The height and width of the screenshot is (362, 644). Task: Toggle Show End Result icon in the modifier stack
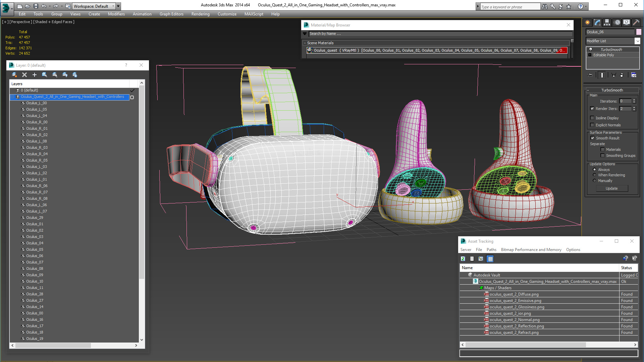pyautogui.click(x=602, y=75)
